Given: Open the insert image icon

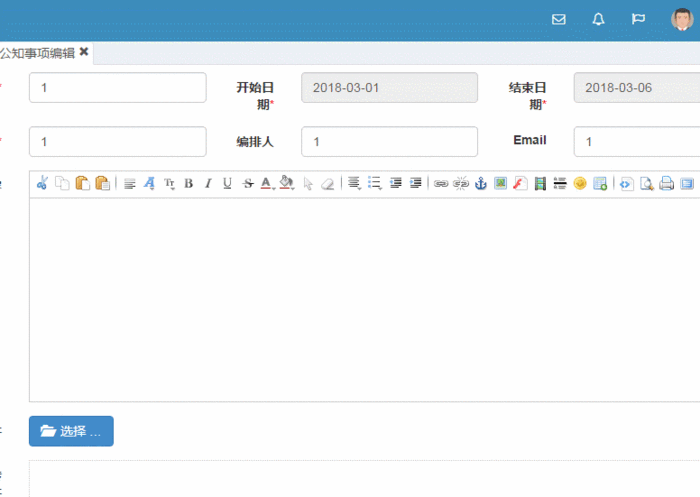Looking at the screenshot, I should tap(500, 184).
